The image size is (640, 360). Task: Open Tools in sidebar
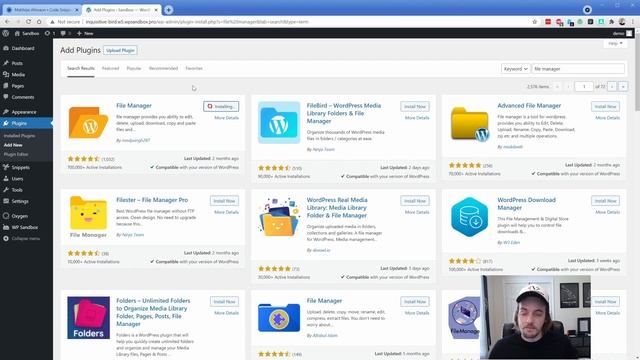click(x=17, y=190)
